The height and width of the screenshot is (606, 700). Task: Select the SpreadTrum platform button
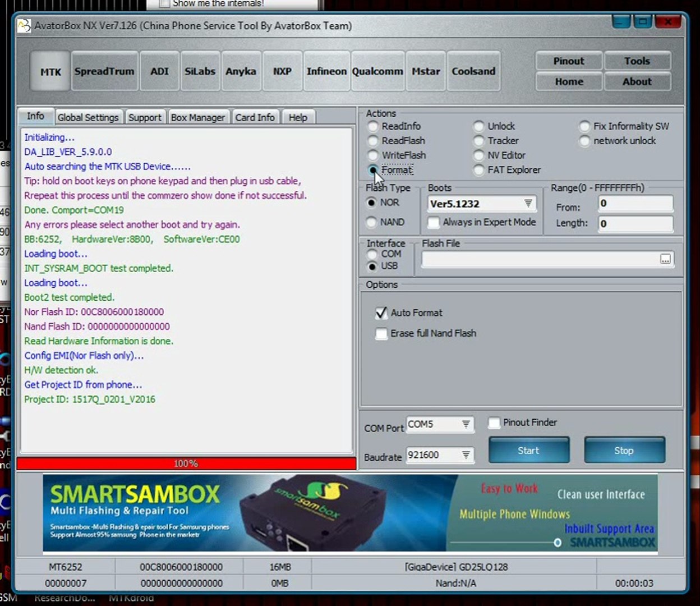coord(104,71)
